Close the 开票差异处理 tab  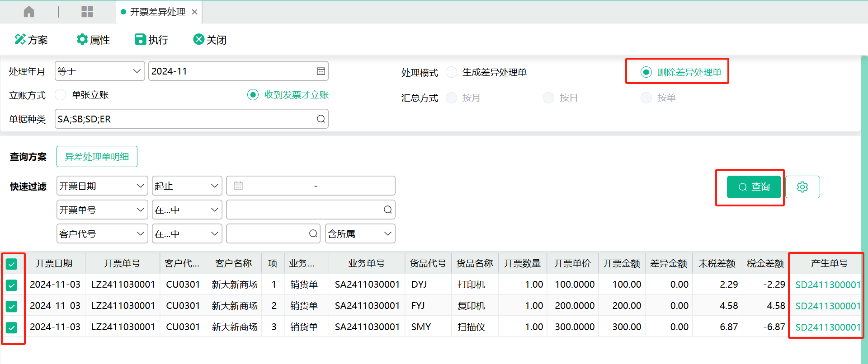194,12
